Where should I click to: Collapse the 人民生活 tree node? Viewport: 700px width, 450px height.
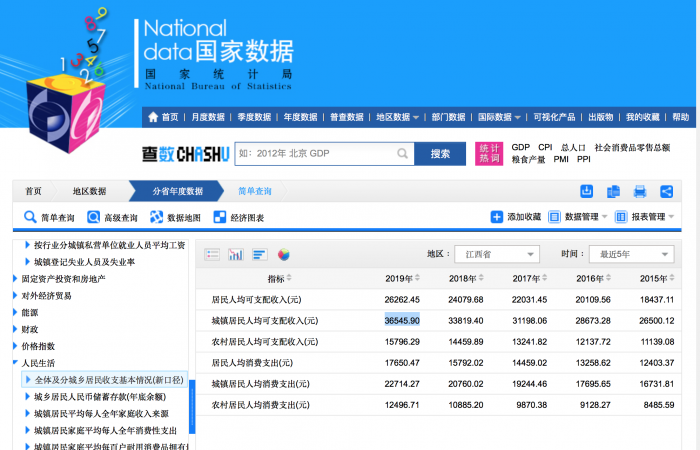(16, 363)
